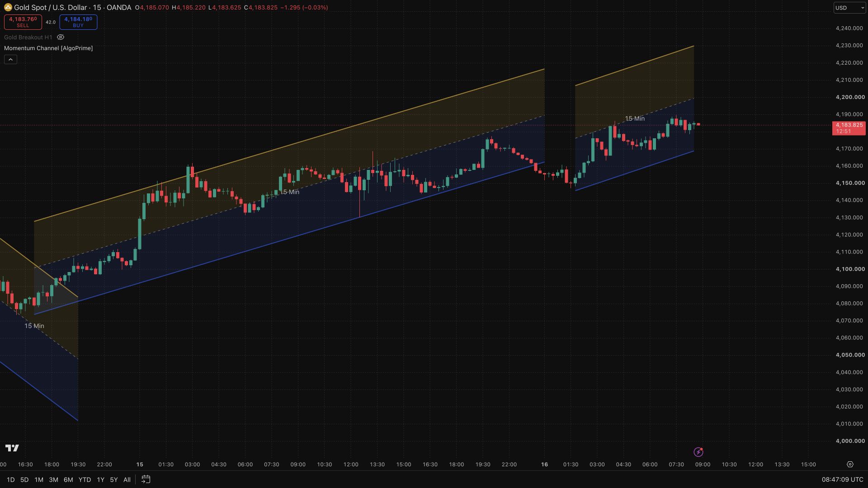The width and height of the screenshot is (868, 488).
Task: Collapse the indicator legend chevron
Action: click(x=10, y=59)
